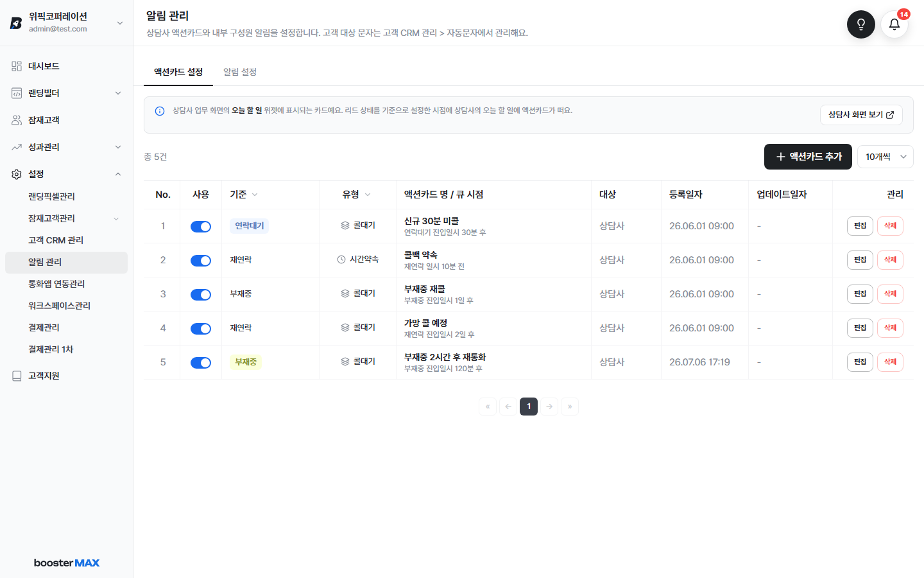Edit the 가망 콜 예정 row

tap(860, 328)
